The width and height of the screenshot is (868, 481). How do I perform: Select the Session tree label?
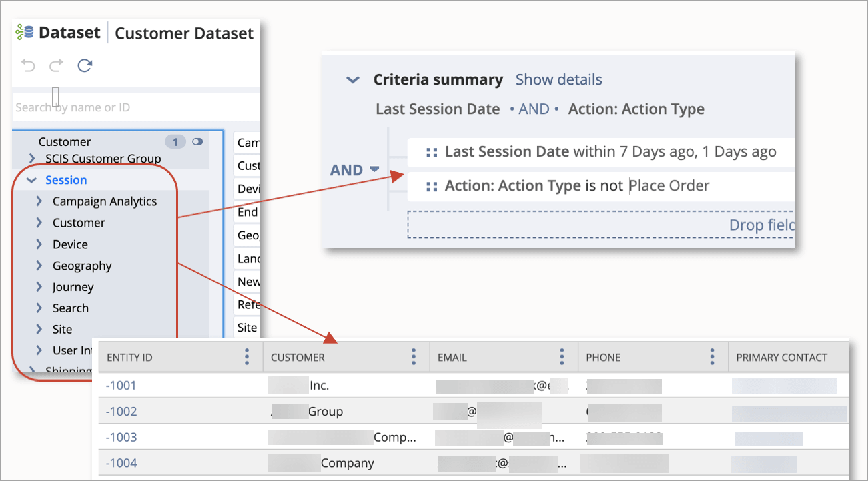[x=66, y=180]
